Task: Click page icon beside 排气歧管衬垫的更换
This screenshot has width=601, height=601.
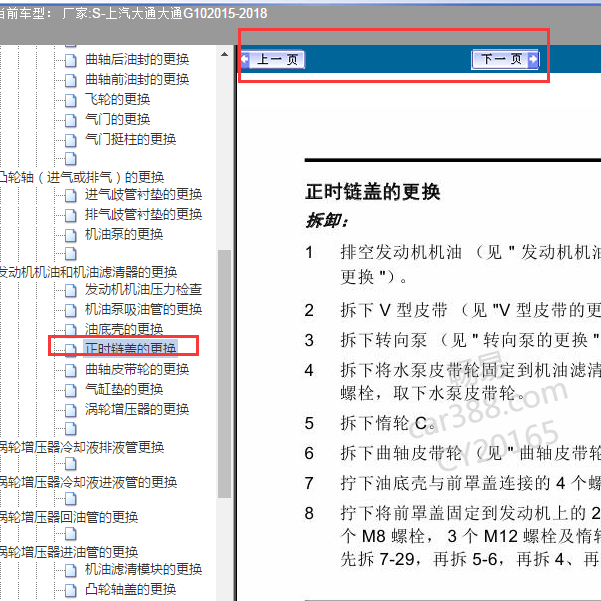Action: [71, 215]
